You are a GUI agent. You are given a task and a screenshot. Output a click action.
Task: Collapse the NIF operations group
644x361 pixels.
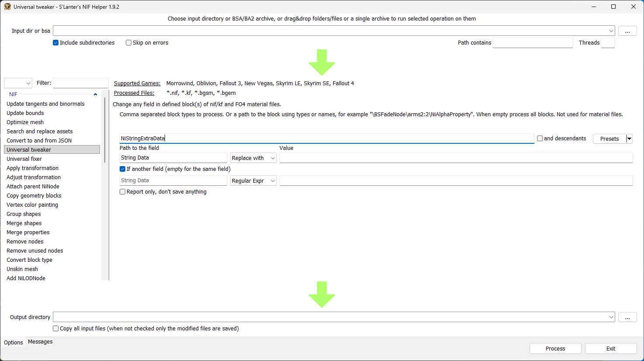pos(95,94)
